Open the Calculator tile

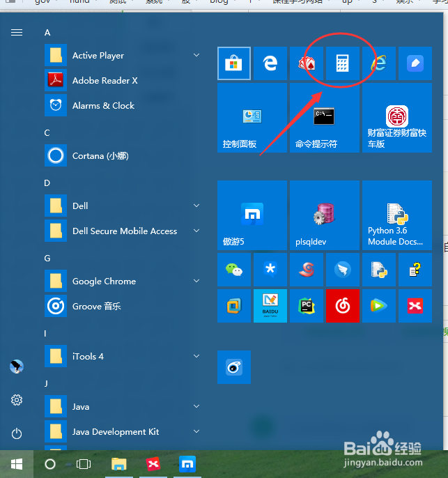tap(343, 63)
